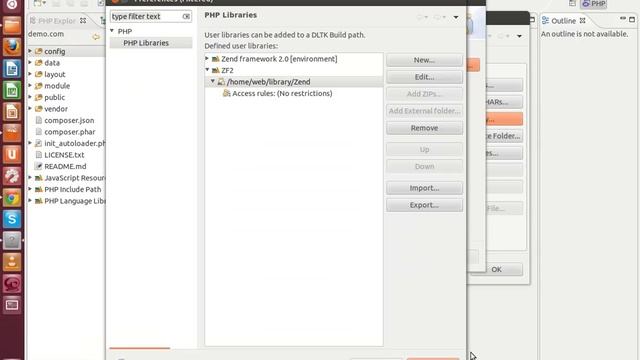Collapse the PHP preferences category

coord(112,31)
